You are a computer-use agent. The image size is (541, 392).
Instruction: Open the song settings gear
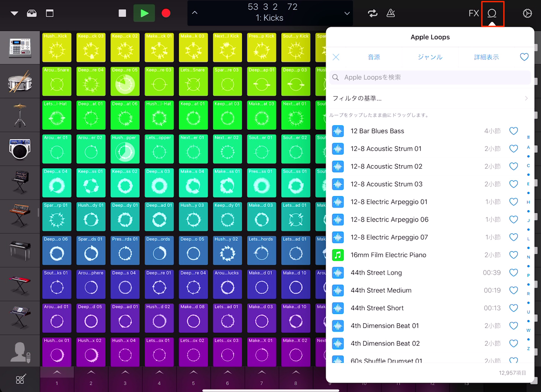[527, 13]
